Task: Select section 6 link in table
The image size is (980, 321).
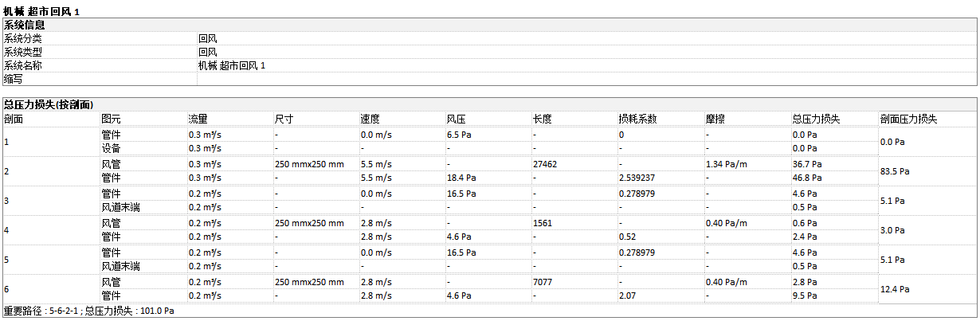Action: (6, 289)
